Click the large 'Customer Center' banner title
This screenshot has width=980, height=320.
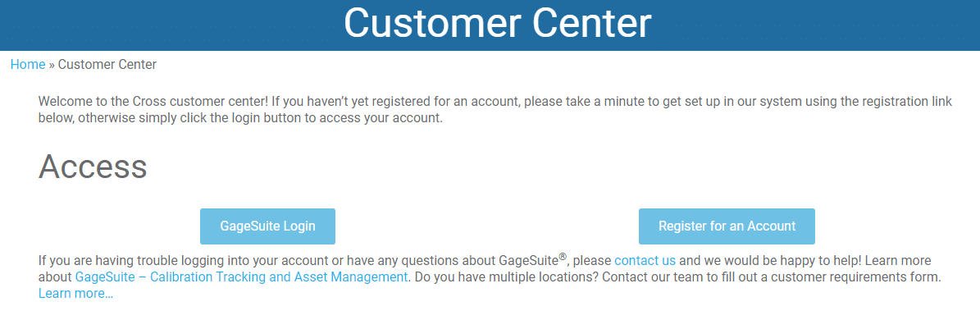[498, 24]
